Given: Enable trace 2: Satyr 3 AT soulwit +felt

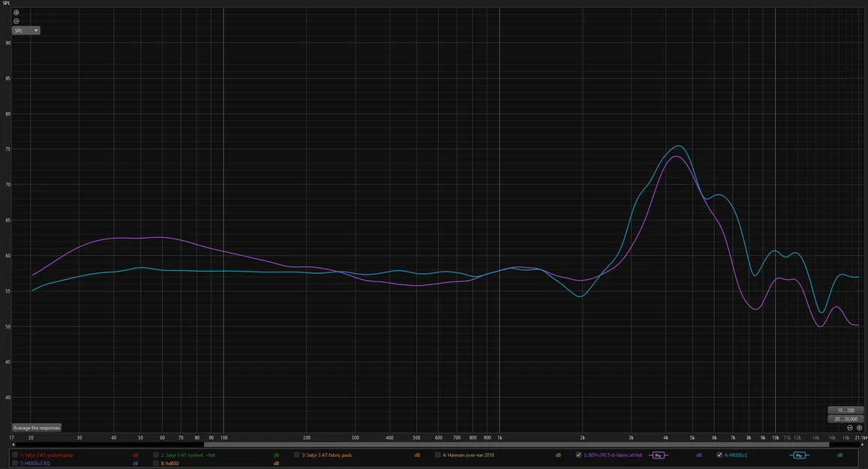Looking at the screenshot, I should tap(155, 455).
